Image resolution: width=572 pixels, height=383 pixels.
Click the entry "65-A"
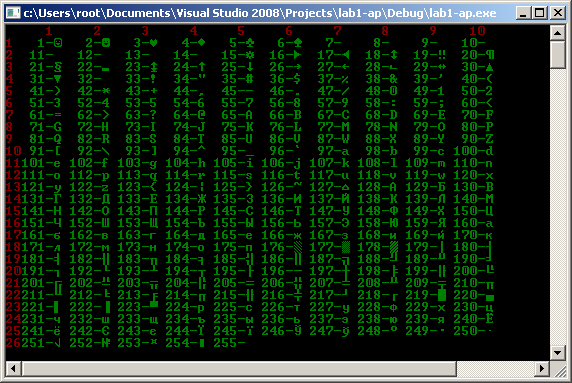pyautogui.click(x=237, y=115)
